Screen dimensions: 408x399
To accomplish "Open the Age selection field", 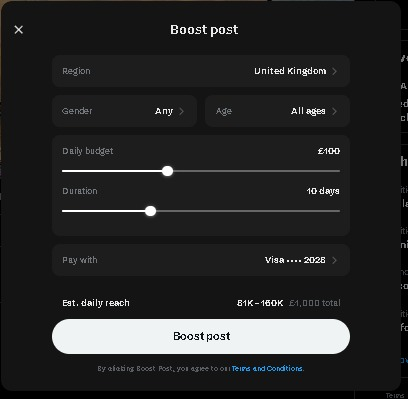I will [277, 111].
